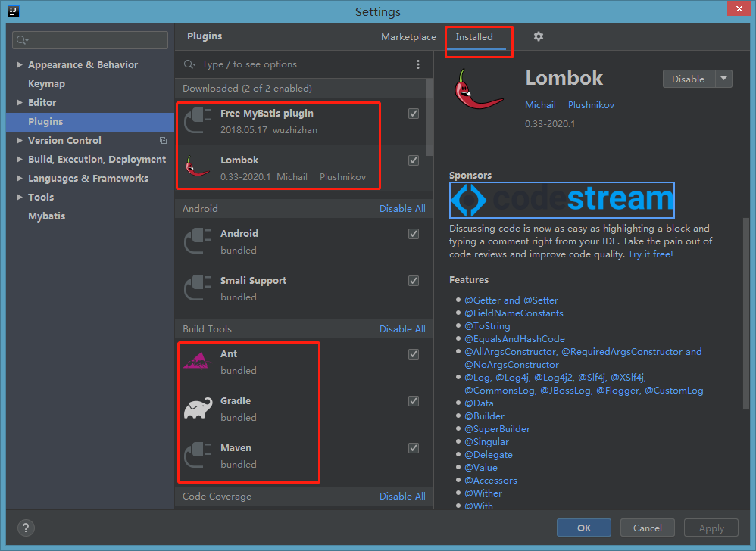Open the help question mark button
Screen dimensions: 756x551
26,528
